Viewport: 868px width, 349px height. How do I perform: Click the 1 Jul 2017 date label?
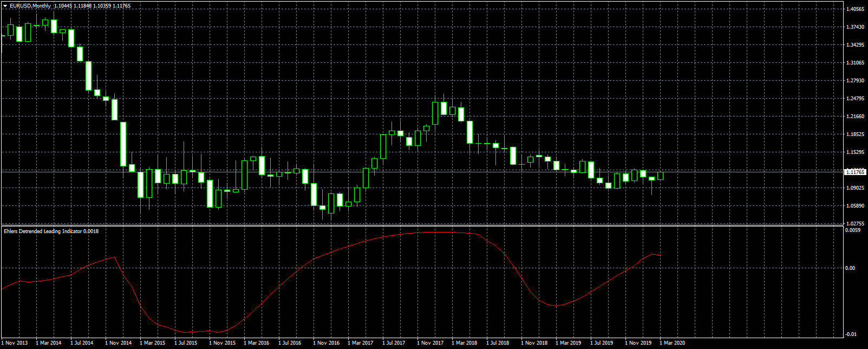(x=394, y=343)
